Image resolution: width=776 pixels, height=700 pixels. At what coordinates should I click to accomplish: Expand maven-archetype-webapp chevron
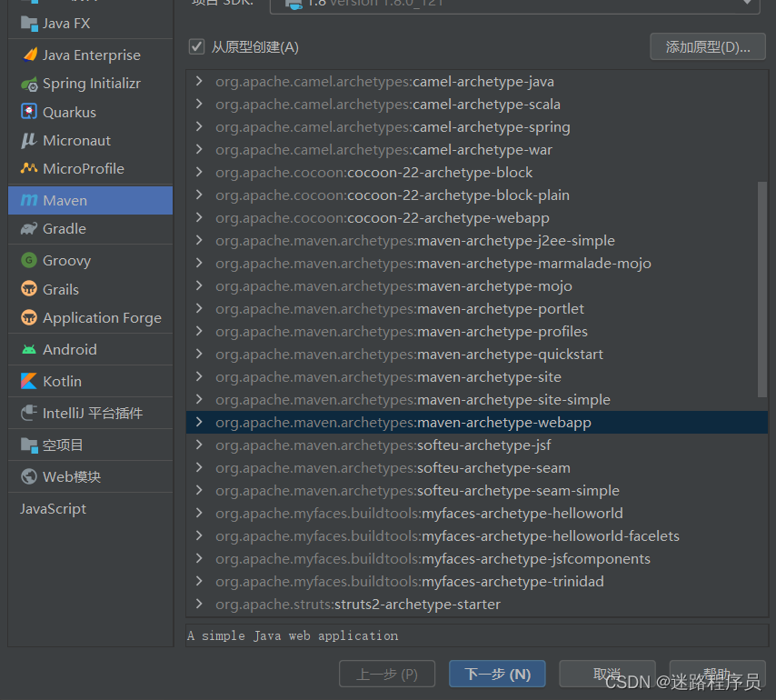point(199,422)
